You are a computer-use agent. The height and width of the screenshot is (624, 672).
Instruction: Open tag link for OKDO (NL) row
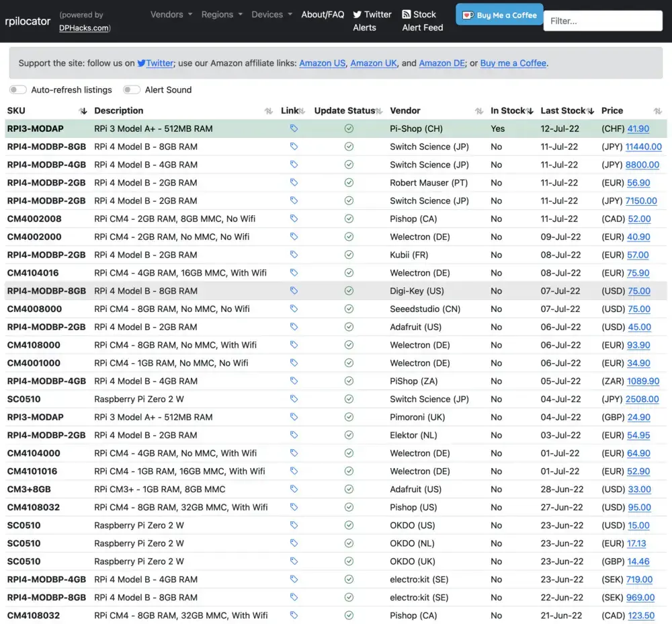tap(294, 543)
